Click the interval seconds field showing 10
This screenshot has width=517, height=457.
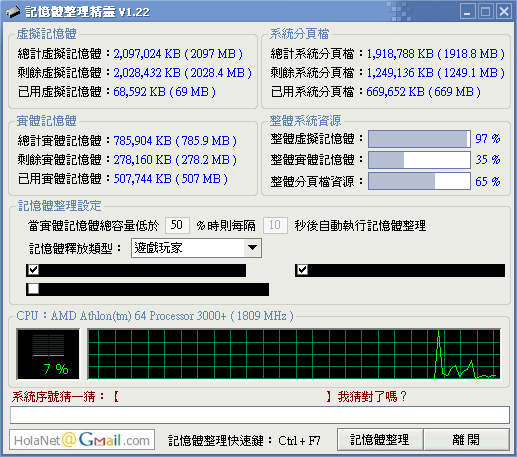pos(275,225)
